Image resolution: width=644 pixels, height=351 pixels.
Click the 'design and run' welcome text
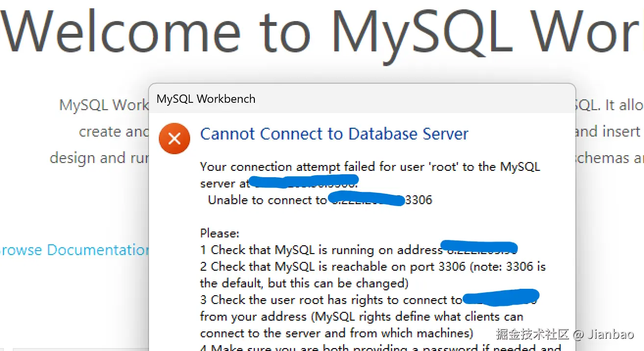point(99,158)
